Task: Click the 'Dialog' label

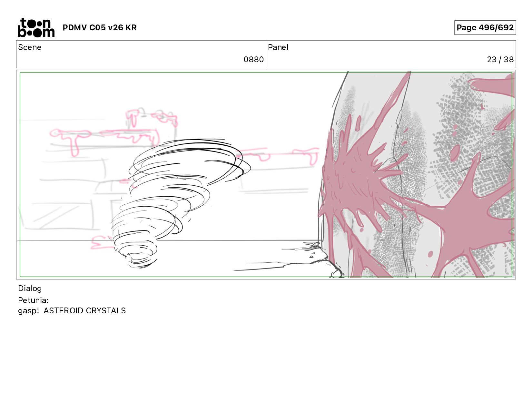Action: [30, 289]
